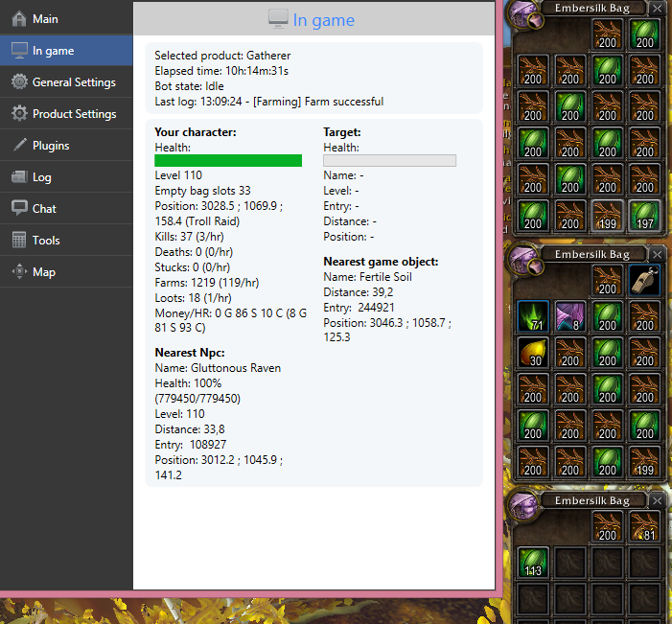
Task: Close the bottom Embersilk Bag
Action: click(x=657, y=500)
